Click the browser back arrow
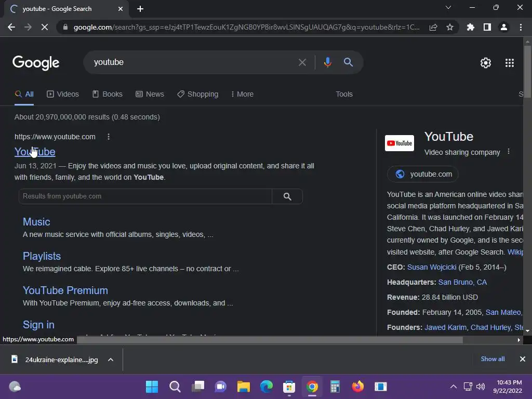Viewport: 532px width, 399px height. coord(11,27)
